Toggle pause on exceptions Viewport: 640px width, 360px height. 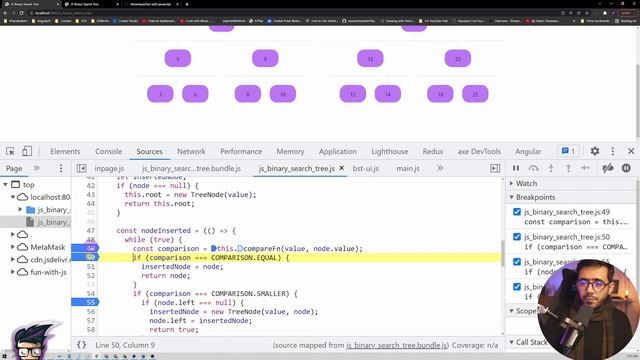(626, 168)
